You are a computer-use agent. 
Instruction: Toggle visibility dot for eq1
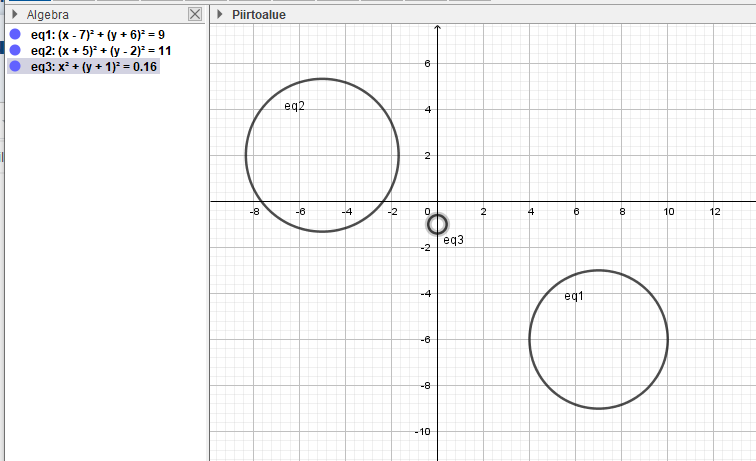15,34
